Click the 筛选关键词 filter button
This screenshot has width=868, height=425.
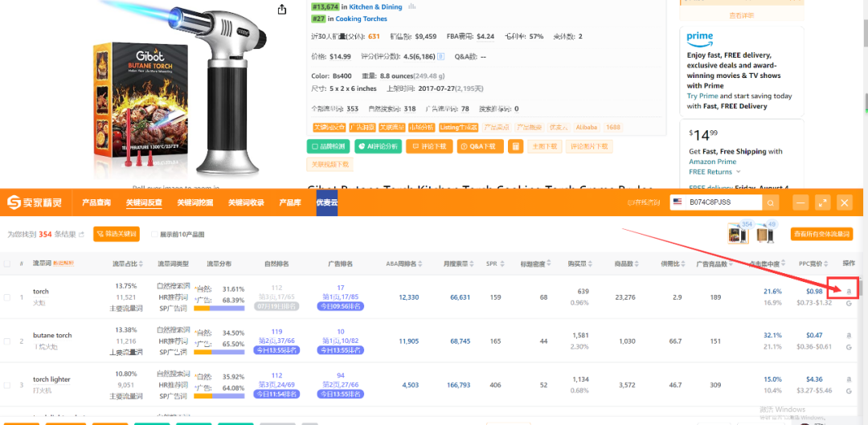point(117,234)
